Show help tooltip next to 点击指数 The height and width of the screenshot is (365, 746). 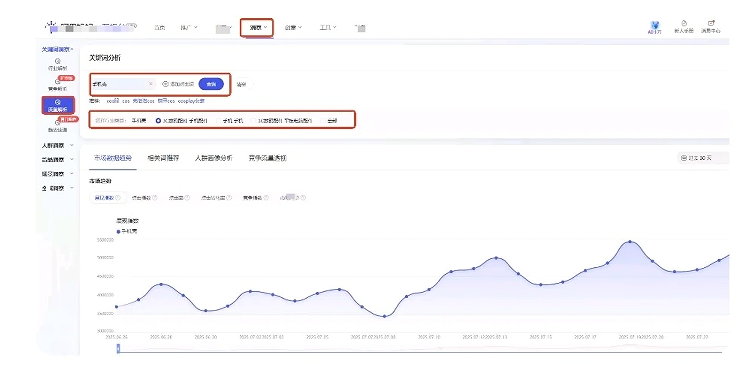[155, 197]
